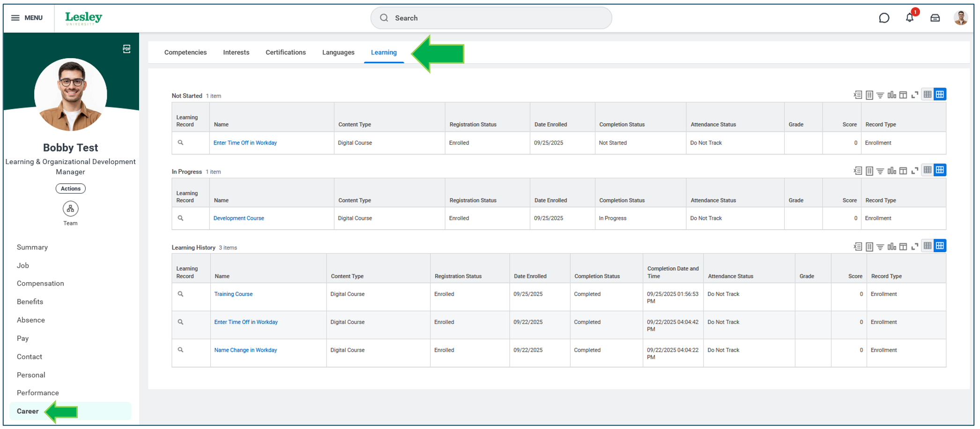Expand the Learning History table to fullscreen
Image resolution: width=980 pixels, height=429 pixels.
click(914, 247)
